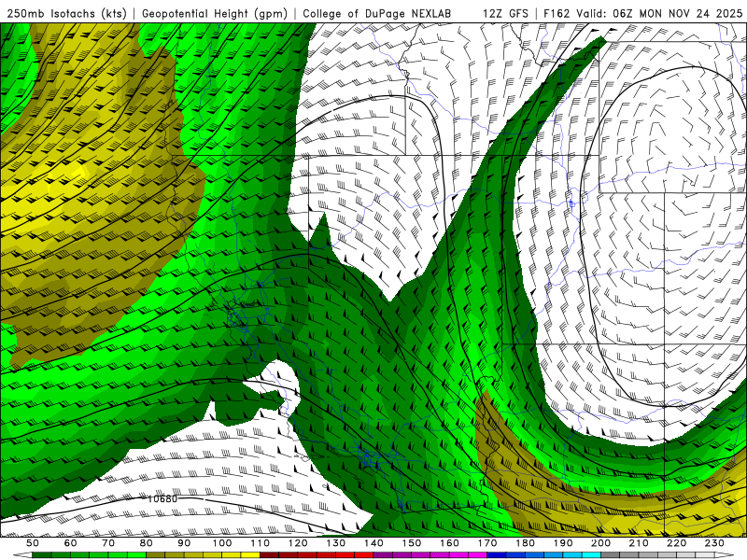The height and width of the screenshot is (560, 747).
Task: Click the 60 value on the color scale
Action: pos(71,543)
